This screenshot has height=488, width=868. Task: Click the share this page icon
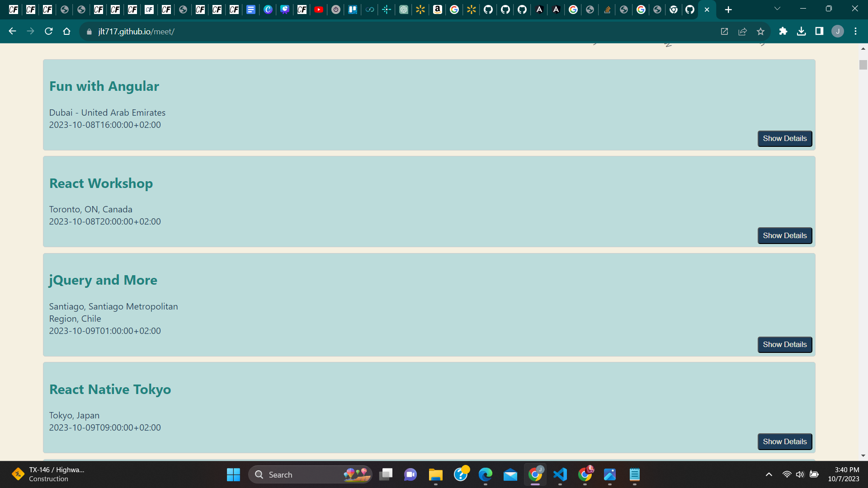[x=742, y=31]
